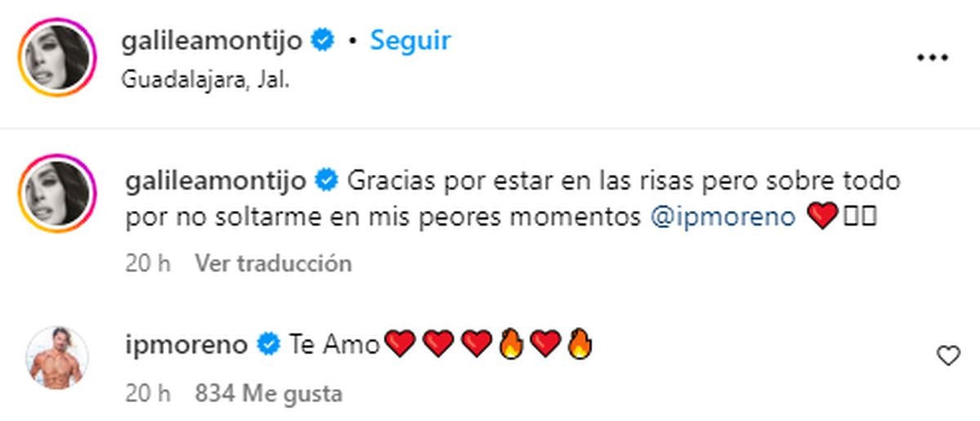Click the Te Amo comment text

tap(331, 346)
